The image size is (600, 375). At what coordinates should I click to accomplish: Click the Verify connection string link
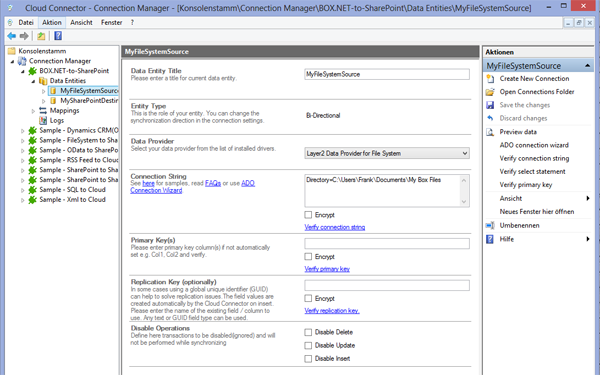334,227
